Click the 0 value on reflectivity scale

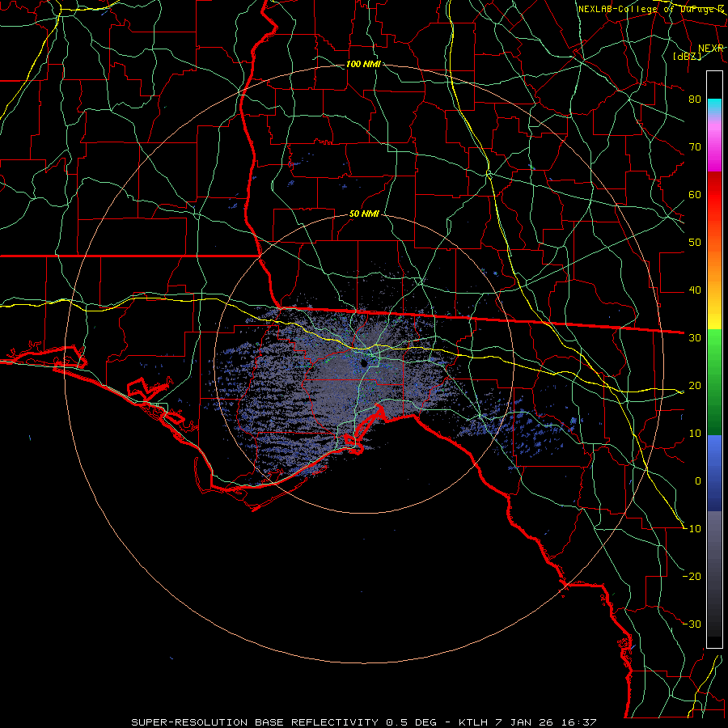[x=698, y=481]
